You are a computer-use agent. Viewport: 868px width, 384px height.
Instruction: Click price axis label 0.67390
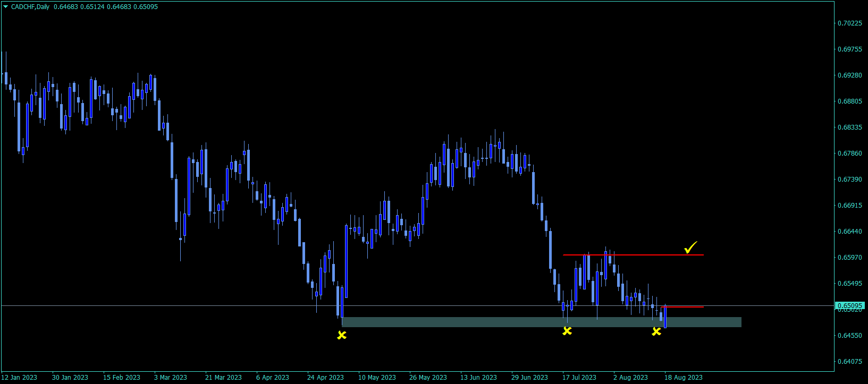[x=850, y=180]
